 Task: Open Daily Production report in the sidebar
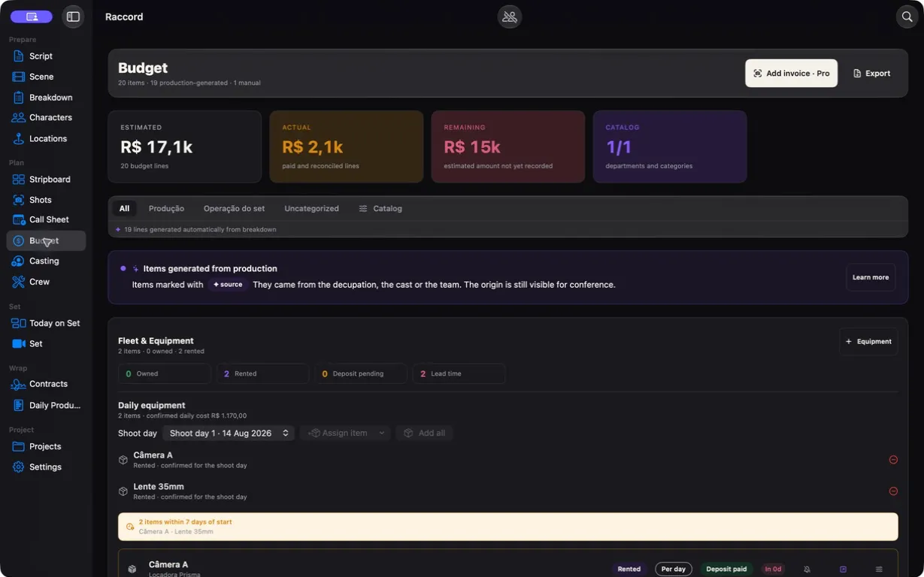coord(46,406)
